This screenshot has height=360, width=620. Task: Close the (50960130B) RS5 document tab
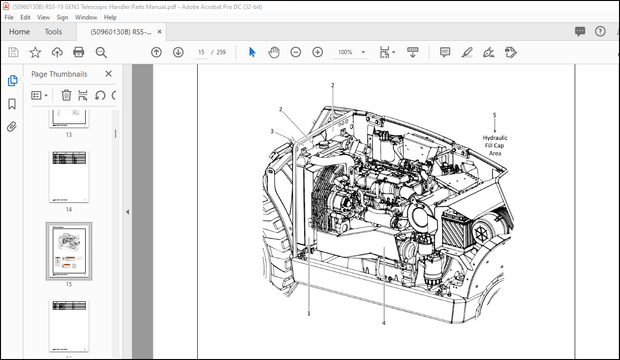pyautogui.click(x=159, y=32)
